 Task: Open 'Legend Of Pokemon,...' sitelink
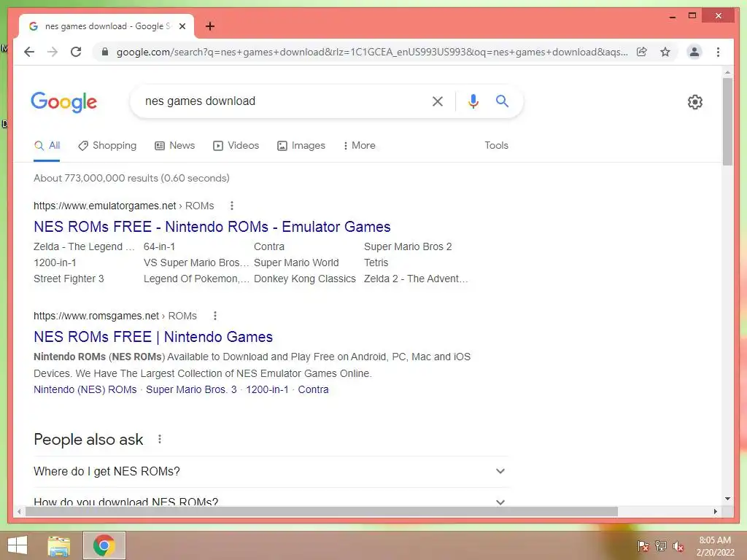tap(196, 279)
